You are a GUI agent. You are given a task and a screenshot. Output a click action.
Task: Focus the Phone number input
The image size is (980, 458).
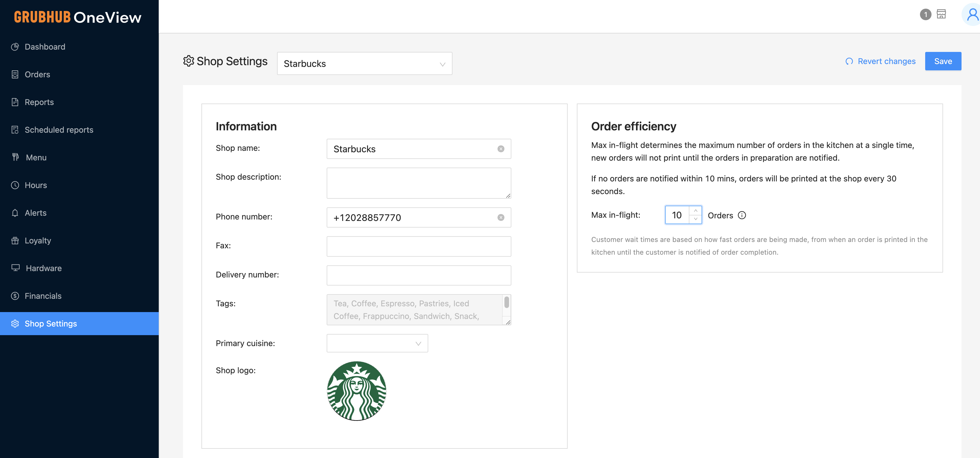tap(418, 218)
